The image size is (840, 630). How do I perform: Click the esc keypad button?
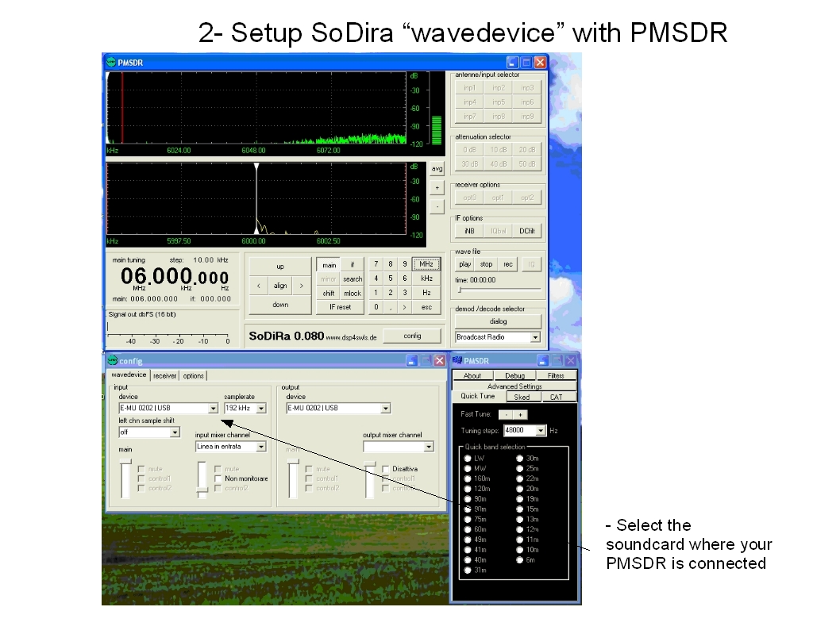426,307
